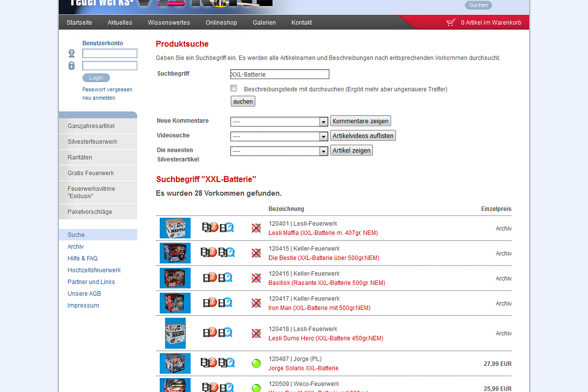Play Flash video for Lesli Sumo Hero
The height and width of the screenshot is (392, 588).
coord(210,332)
